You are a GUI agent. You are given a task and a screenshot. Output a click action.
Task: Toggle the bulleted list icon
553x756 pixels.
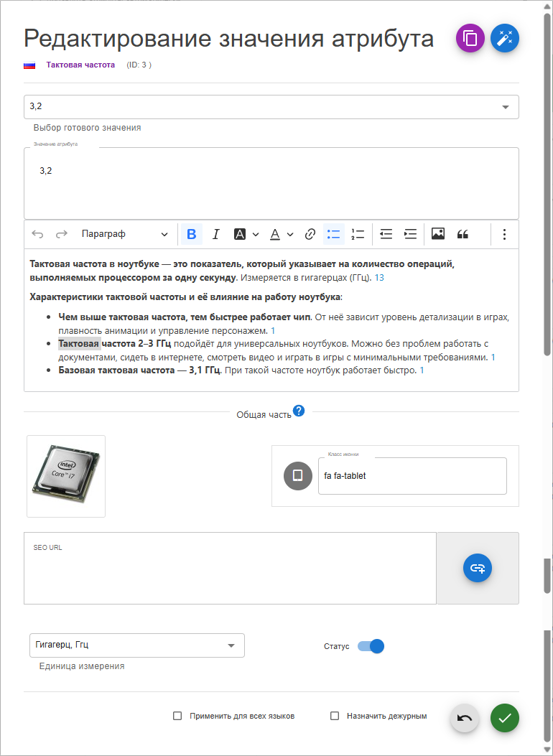(333, 234)
